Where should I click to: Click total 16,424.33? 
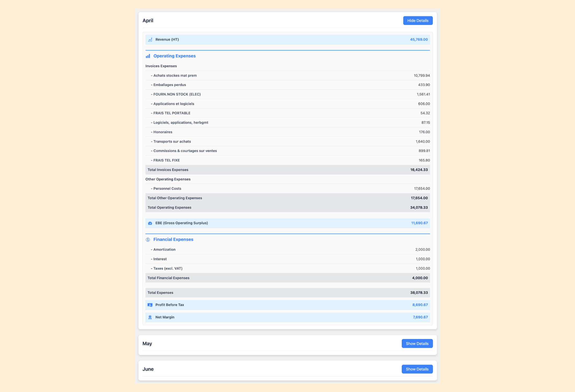pos(419,170)
